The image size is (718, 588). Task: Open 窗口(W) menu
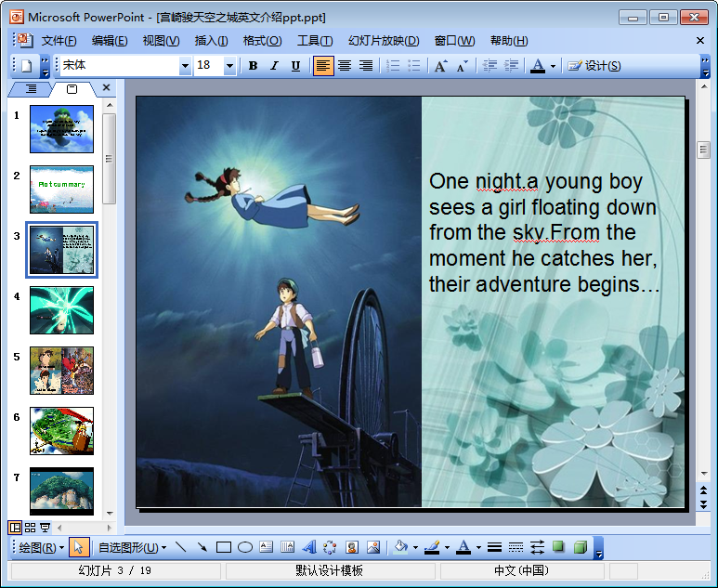tap(454, 41)
